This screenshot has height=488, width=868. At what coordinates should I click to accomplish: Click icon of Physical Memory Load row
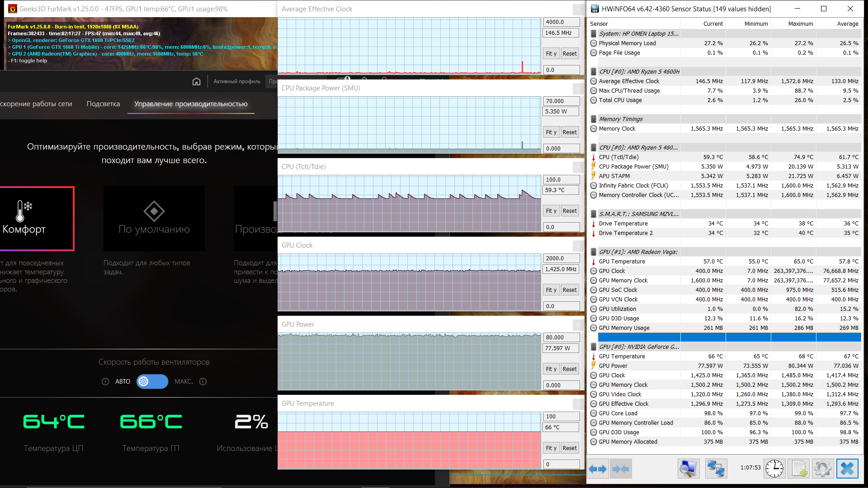[x=594, y=43]
